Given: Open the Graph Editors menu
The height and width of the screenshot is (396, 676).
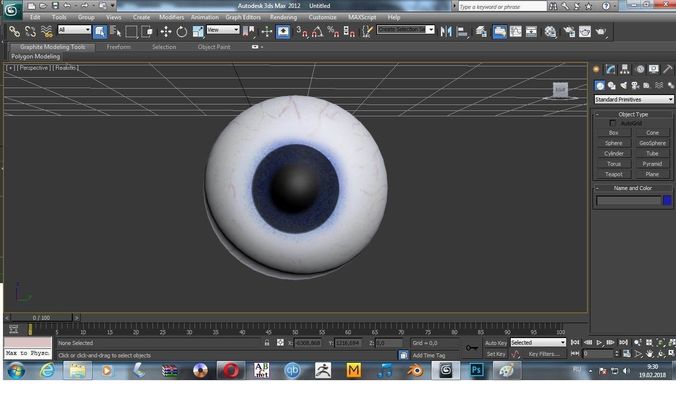Looking at the screenshot, I should click(243, 17).
